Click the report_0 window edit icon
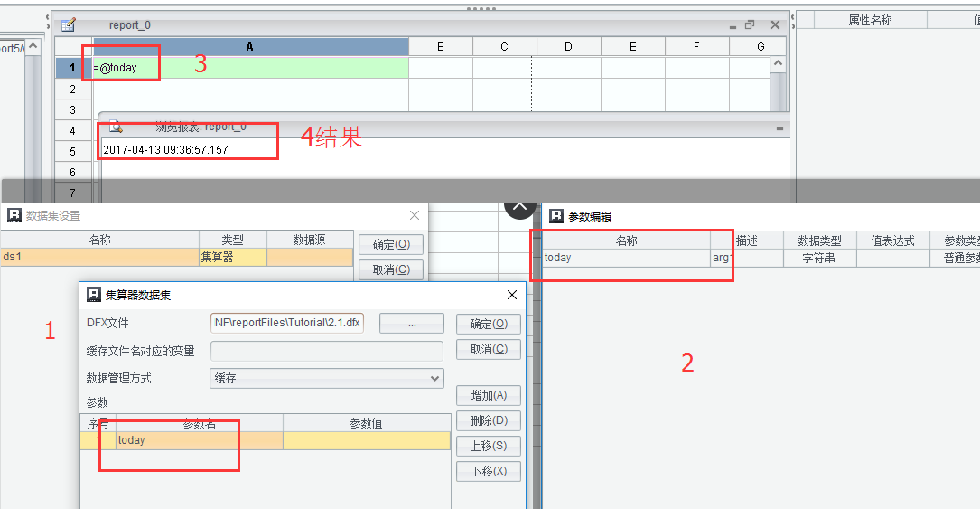This screenshot has height=509, width=980. coord(68,25)
